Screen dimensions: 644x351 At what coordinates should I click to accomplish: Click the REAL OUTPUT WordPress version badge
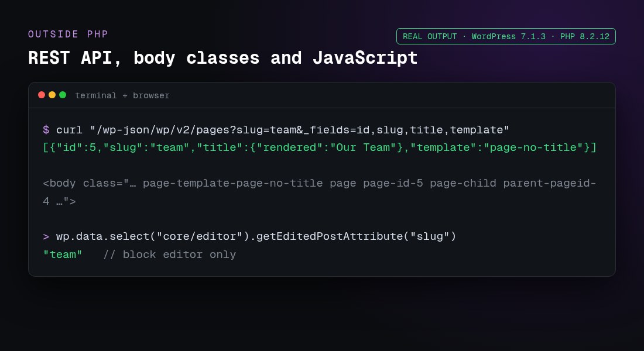[x=506, y=36]
